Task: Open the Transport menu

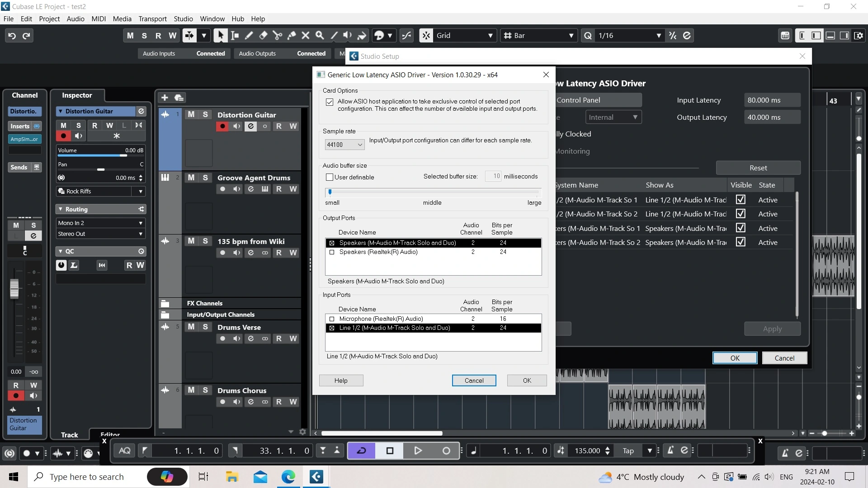Action: pyautogui.click(x=152, y=19)
